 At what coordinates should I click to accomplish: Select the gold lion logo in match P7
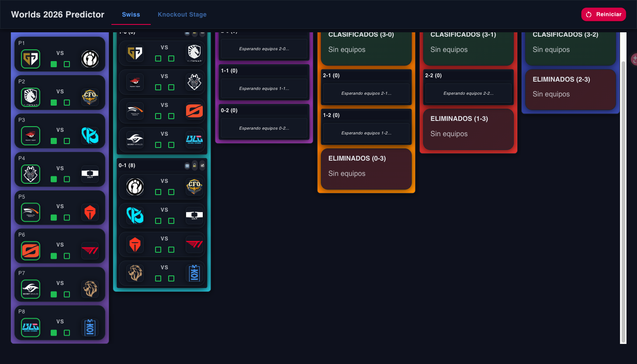(90, 289)
